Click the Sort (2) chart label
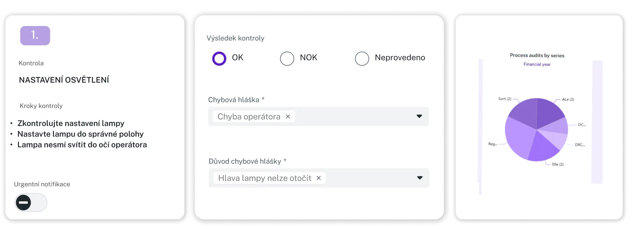Viewport: 644px width, 229px height. coord(505,99)
